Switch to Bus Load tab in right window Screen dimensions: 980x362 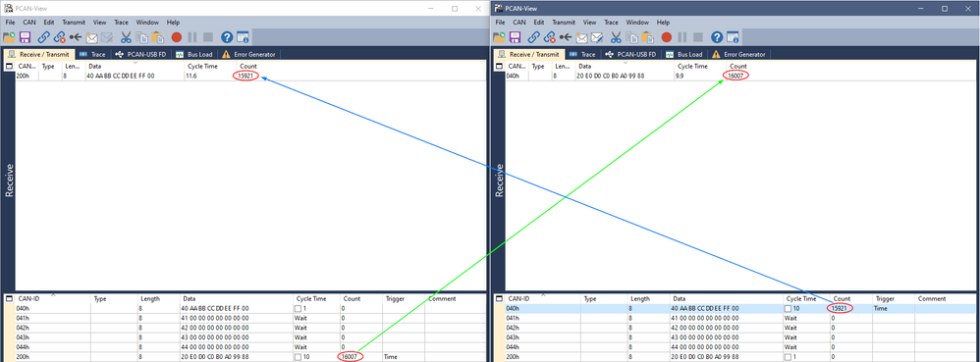[x=685, y=54]
